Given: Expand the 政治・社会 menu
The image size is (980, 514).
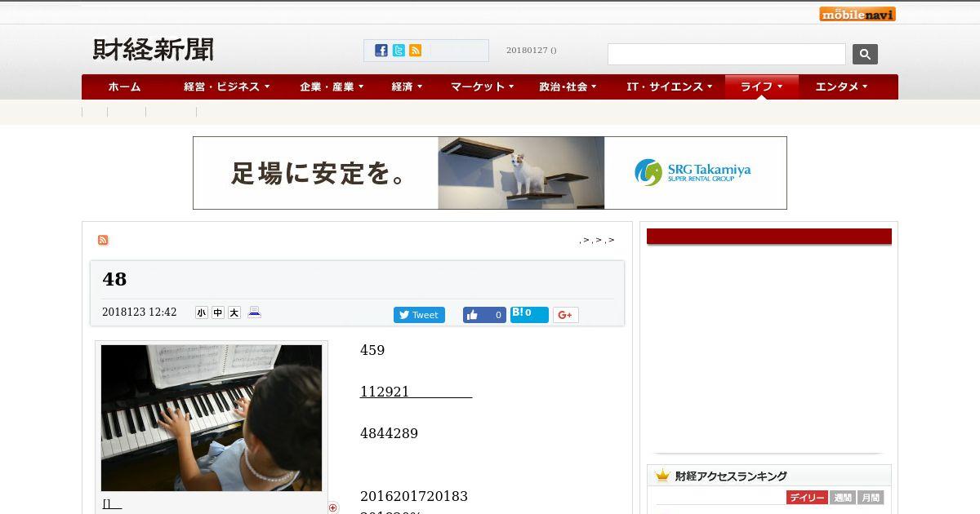Looking at the screenshot, I should [x=568, y=86].
